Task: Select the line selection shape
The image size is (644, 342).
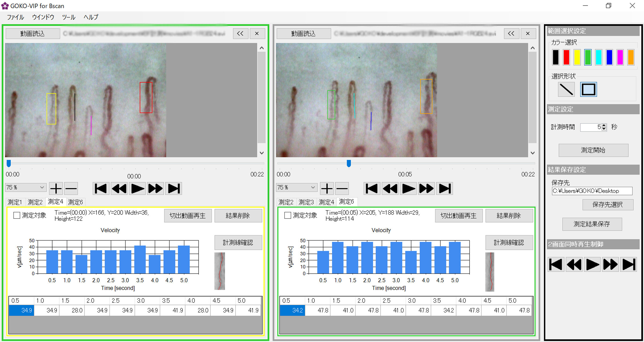Action: [x=566, y=89]
